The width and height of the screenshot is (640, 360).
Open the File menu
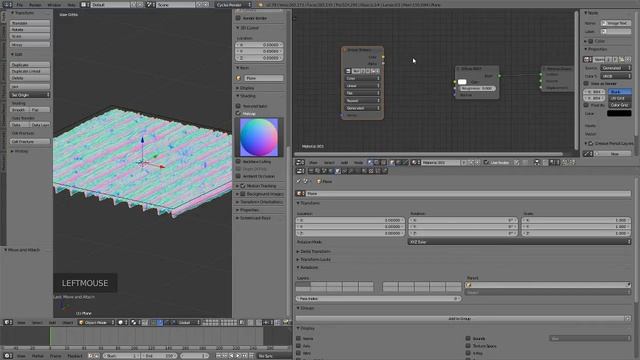[20, 4]
